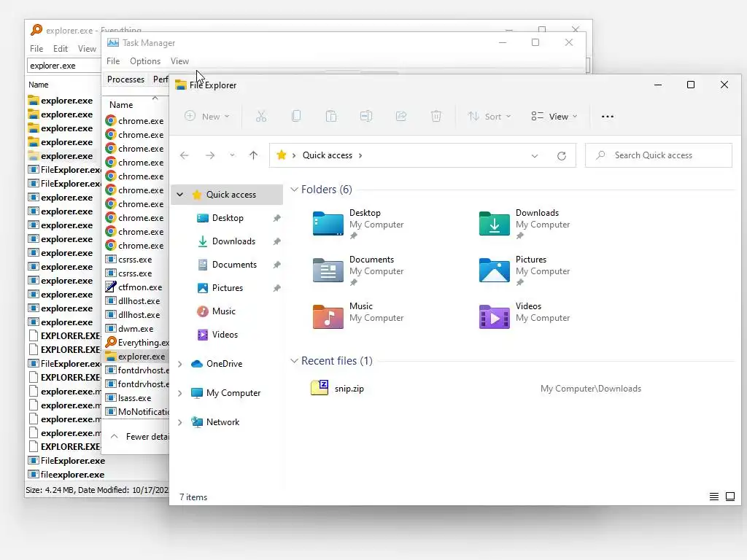The image size is (747, 560).
Task: Select Network in the navigation pane
Action: pyautogui.click(x=222, y=422)
